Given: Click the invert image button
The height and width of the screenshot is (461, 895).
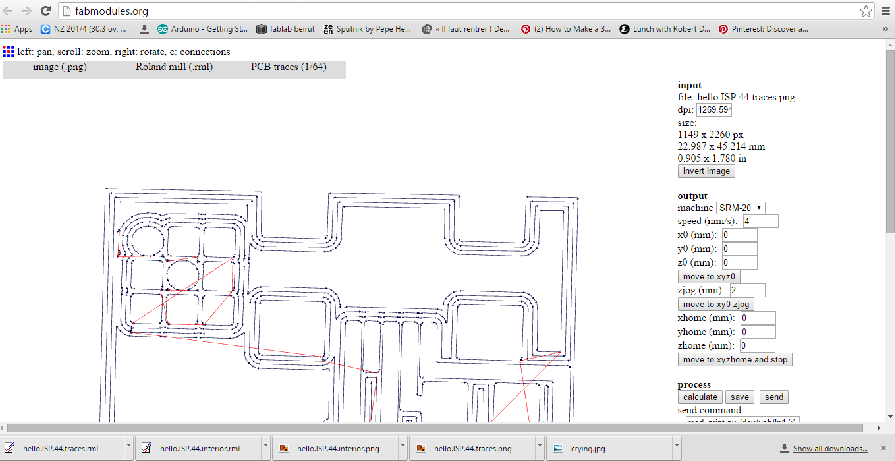Looking at the screenshot, I should click(x=706, y=171).
